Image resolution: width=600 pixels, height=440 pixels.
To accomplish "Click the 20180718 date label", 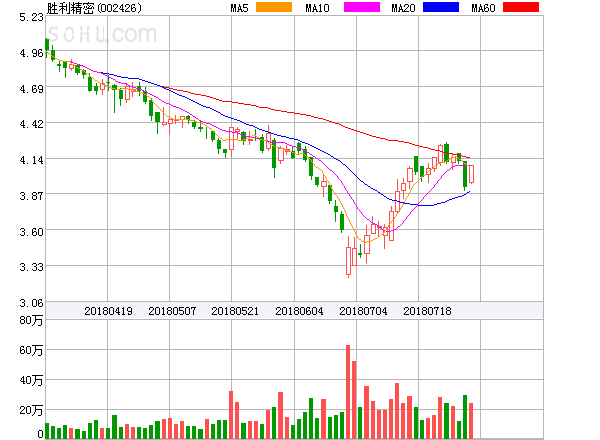I will click(x=427, y=311).
